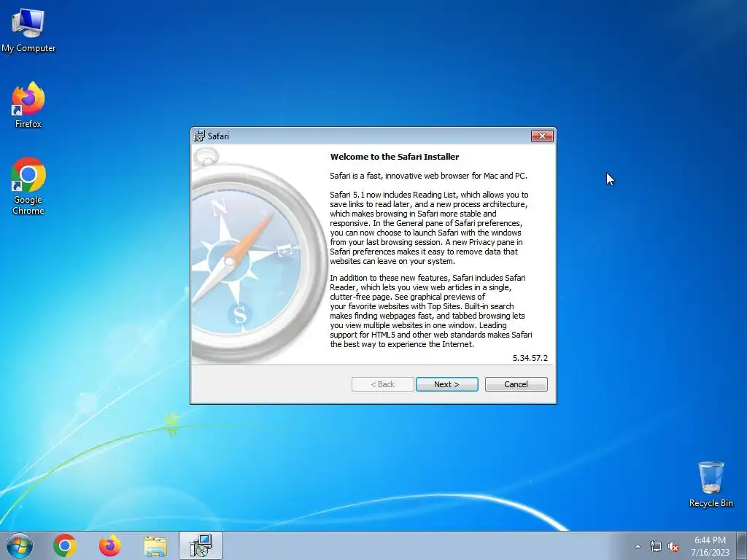Open the Windows Start menu orb

[x=20, y=545]
